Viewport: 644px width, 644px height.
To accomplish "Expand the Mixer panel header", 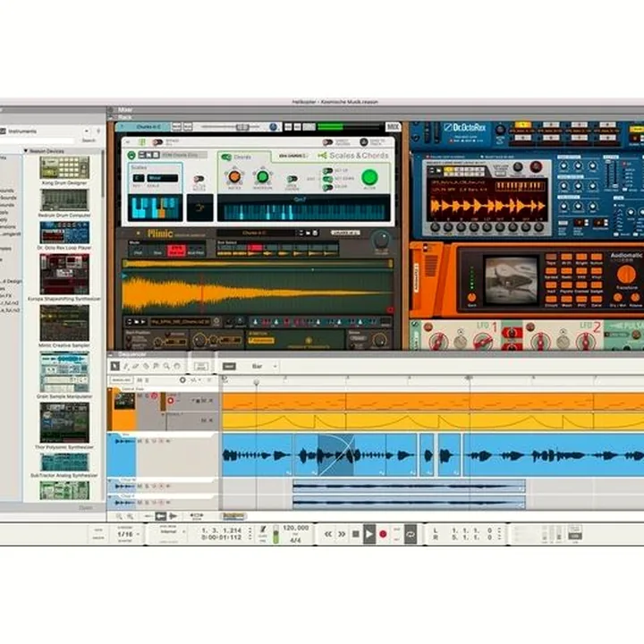I will pos(111,110).
